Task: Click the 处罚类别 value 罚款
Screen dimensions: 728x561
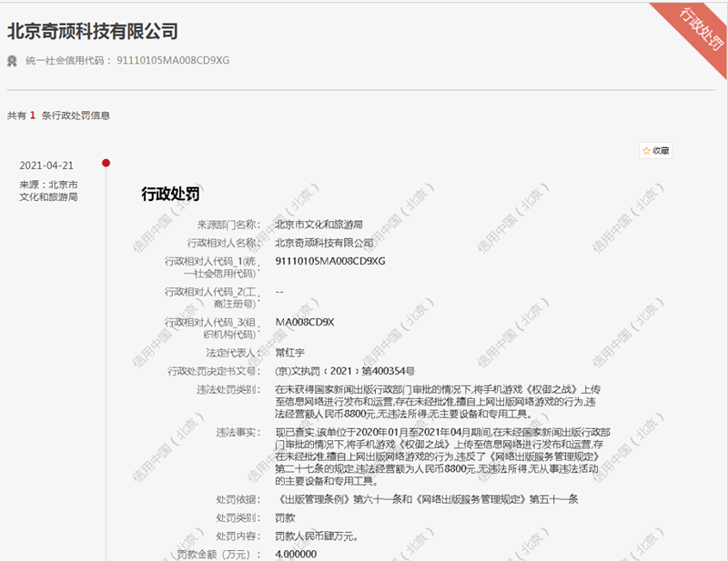Action: [285, 518]
